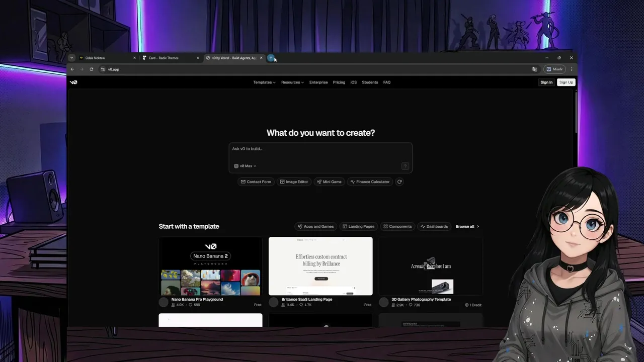The height and width of the screenshot is (362, 644).
Task: Open the Misafir profile button
Action: point(555,69)
